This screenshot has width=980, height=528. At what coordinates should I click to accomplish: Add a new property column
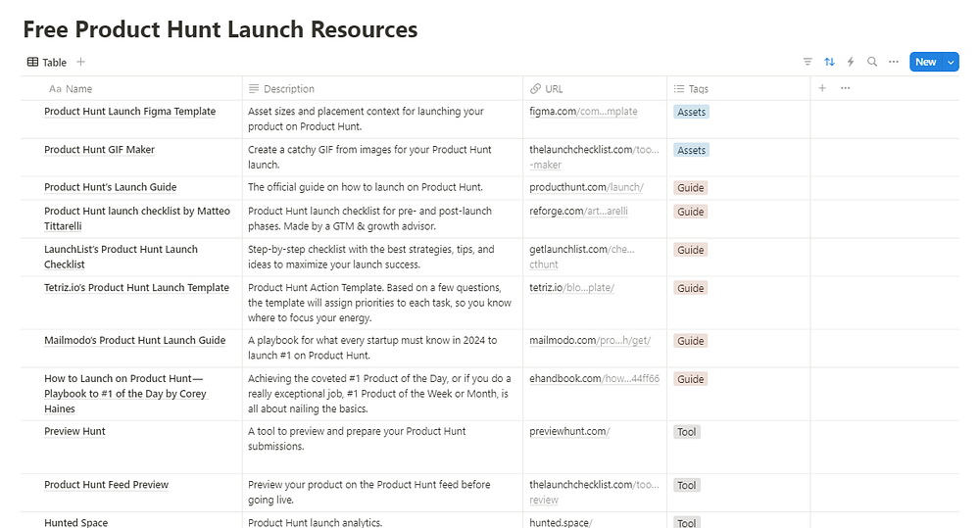click(x=822, y=88)
